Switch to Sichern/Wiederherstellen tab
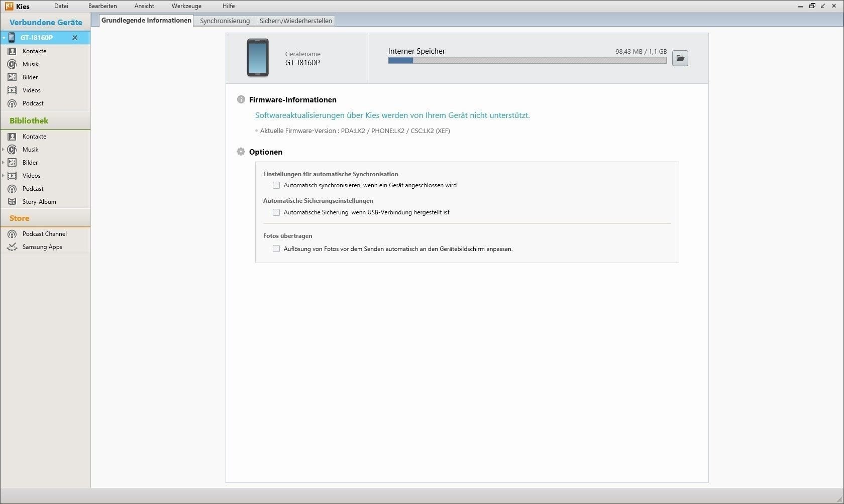 pos(295,21)
